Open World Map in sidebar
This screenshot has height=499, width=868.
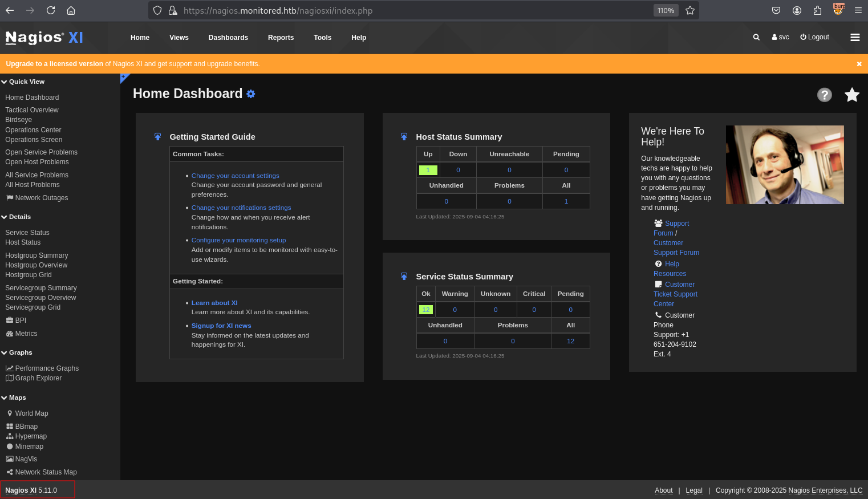pyautogui.click(x=27, y=413)
